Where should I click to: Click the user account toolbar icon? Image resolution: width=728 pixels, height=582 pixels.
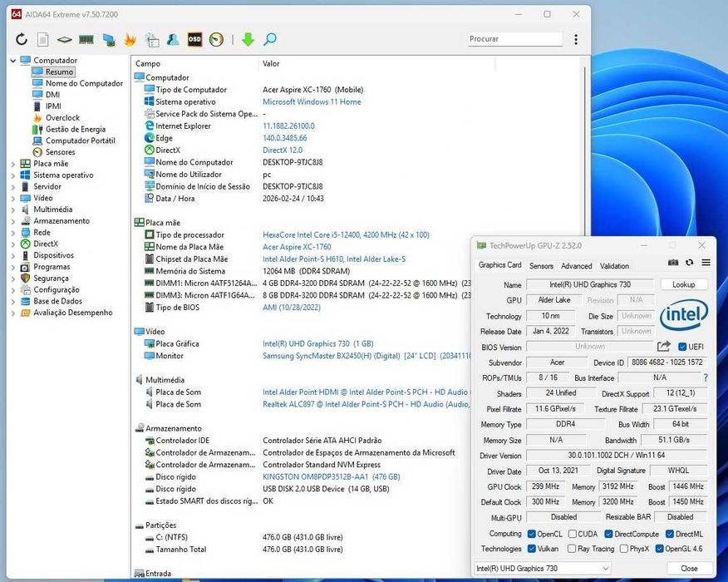tap(173, 39)
